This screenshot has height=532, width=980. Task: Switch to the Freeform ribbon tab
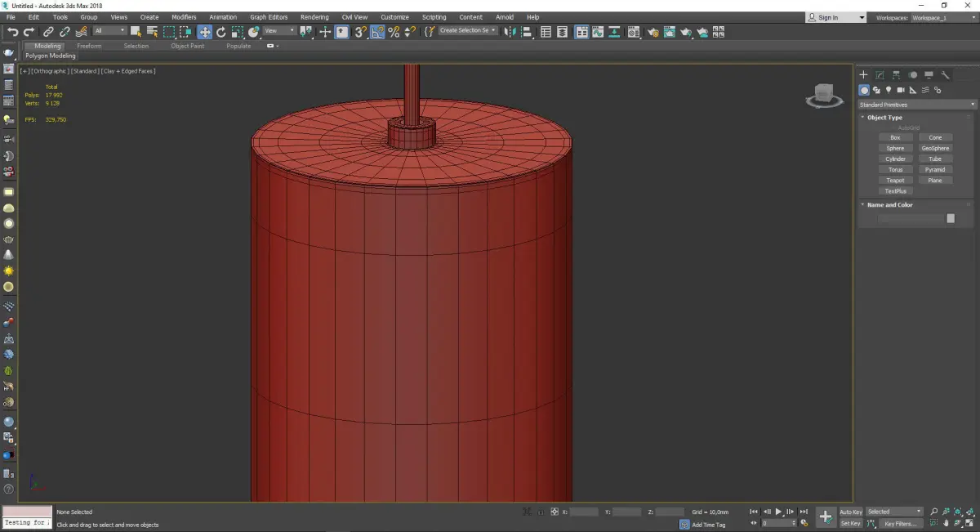click(x=89, y=46)
